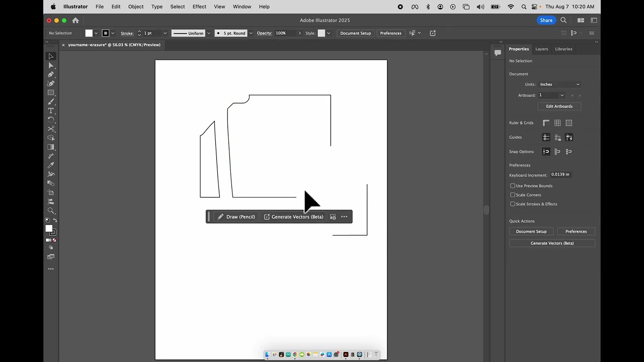Click fill color swatch in control bar
644x362 pixels.
(x=89, y=33)
